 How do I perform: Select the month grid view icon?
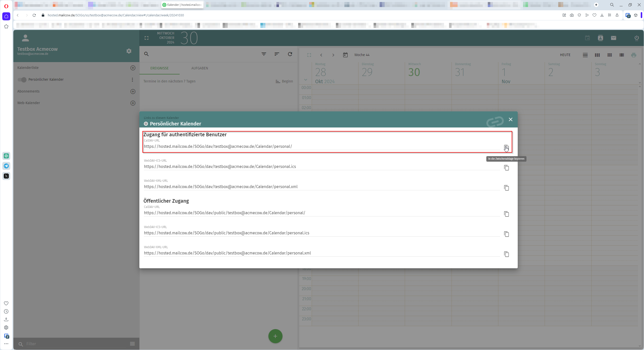pos(610,55)
